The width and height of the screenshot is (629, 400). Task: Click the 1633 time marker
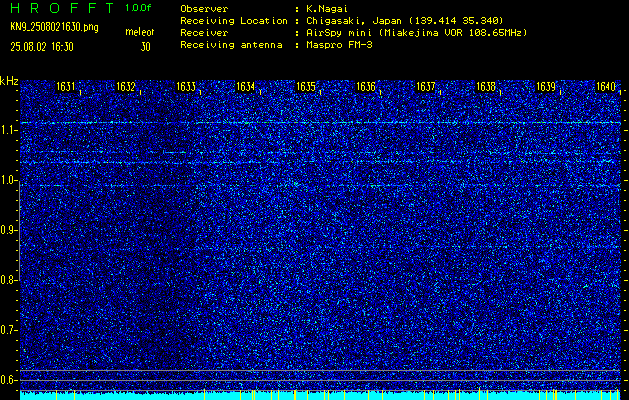click(186, 87)
